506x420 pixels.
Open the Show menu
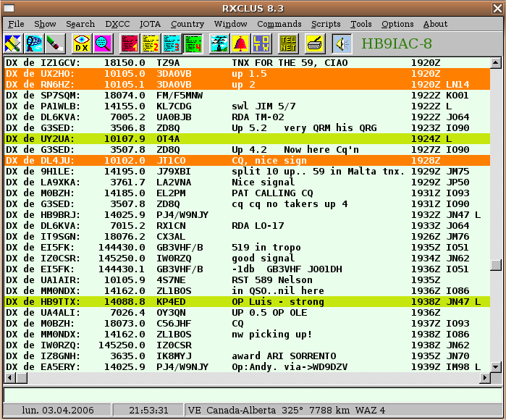[x=45, y=24]
